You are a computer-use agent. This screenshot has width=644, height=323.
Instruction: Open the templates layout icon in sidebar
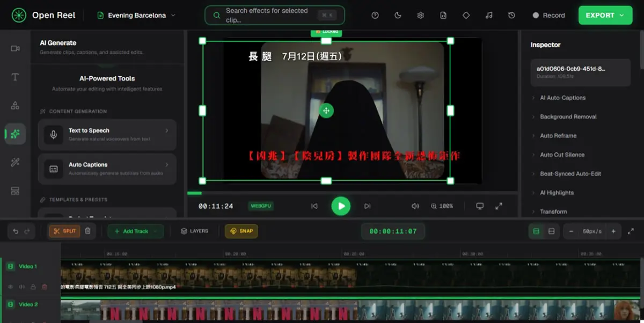(15, 191)
